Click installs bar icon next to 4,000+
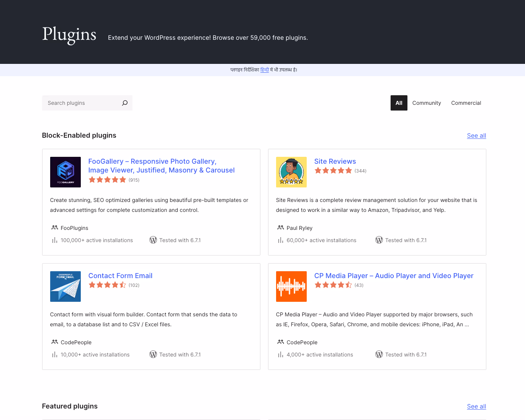525x420 pixels. coord(281,355)
